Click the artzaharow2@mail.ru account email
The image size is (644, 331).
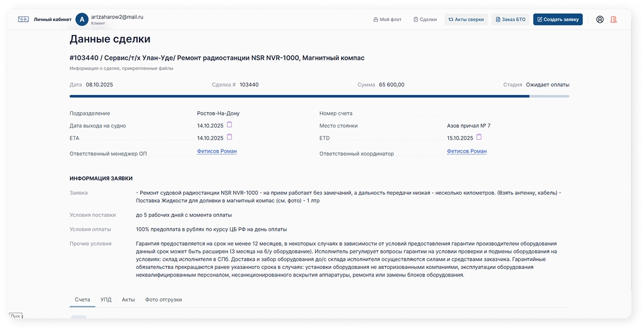click(x=117, y=17)
